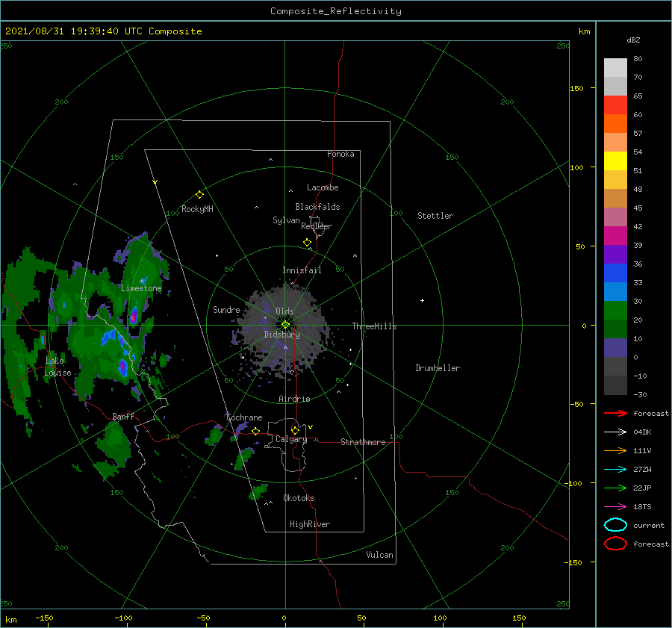
Task: Click the Cochrane town label
Action: point(244,417)
